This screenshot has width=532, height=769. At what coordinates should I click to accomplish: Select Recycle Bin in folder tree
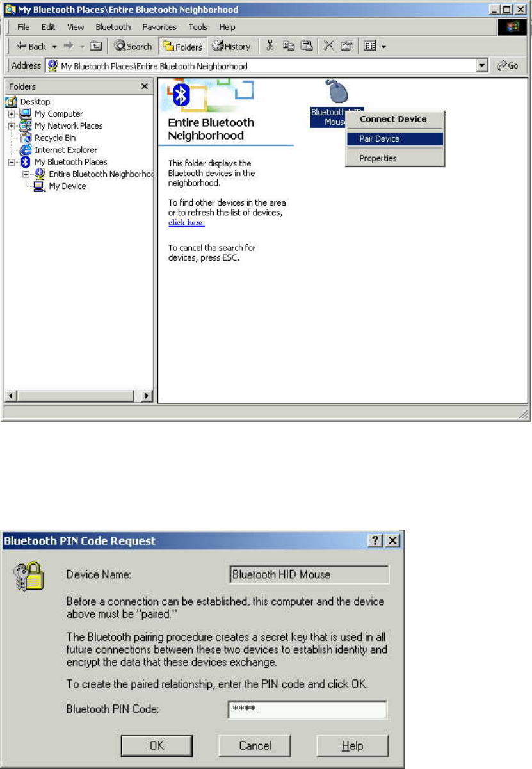point(54,138)
